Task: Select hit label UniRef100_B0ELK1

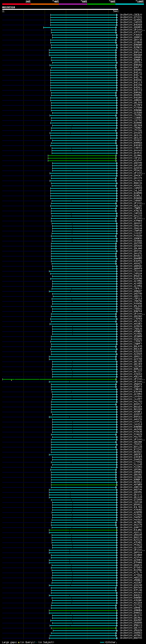Action: 131,72
